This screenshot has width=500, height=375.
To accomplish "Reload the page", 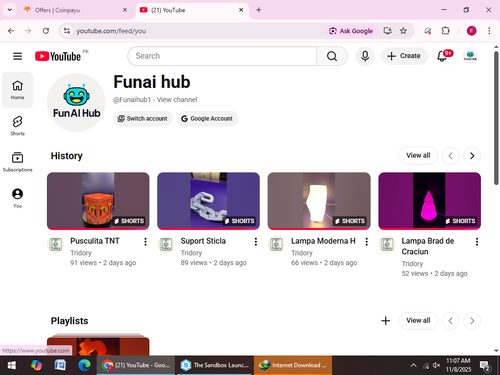I will click(46, 31).
